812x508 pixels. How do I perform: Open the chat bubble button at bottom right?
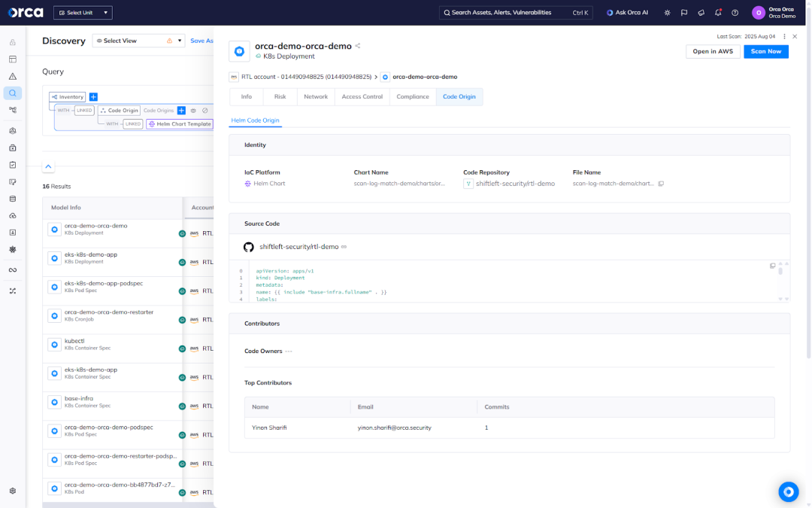[788, 491]
